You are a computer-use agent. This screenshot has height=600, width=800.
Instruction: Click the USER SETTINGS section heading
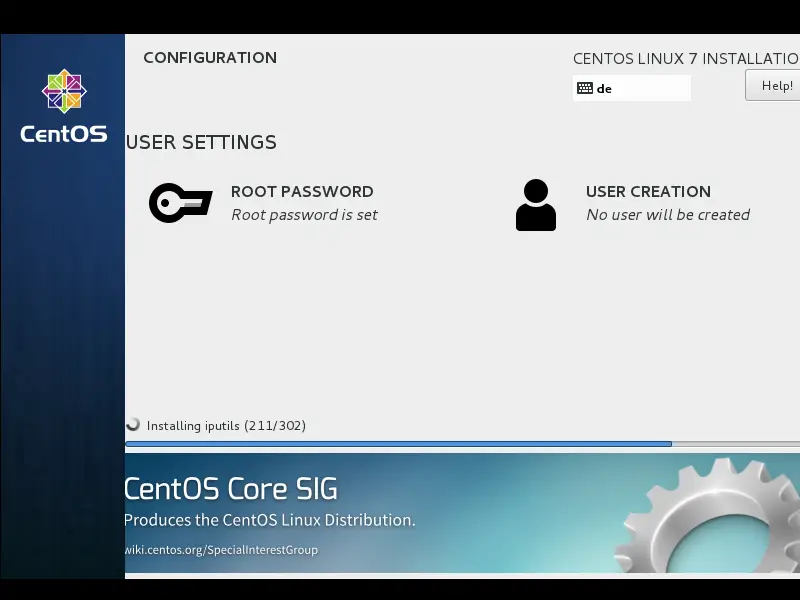pos(201,142)
